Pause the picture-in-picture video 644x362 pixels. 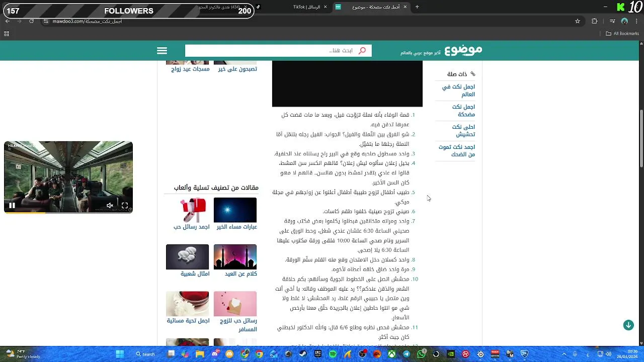pyautogui.click(x=12, y=205)
